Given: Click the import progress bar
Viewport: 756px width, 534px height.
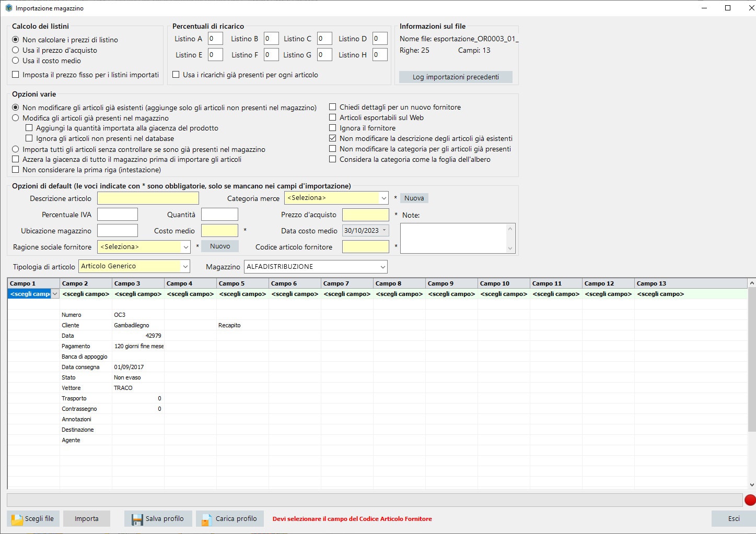Looking at the screenshot, I should (375, 500).
